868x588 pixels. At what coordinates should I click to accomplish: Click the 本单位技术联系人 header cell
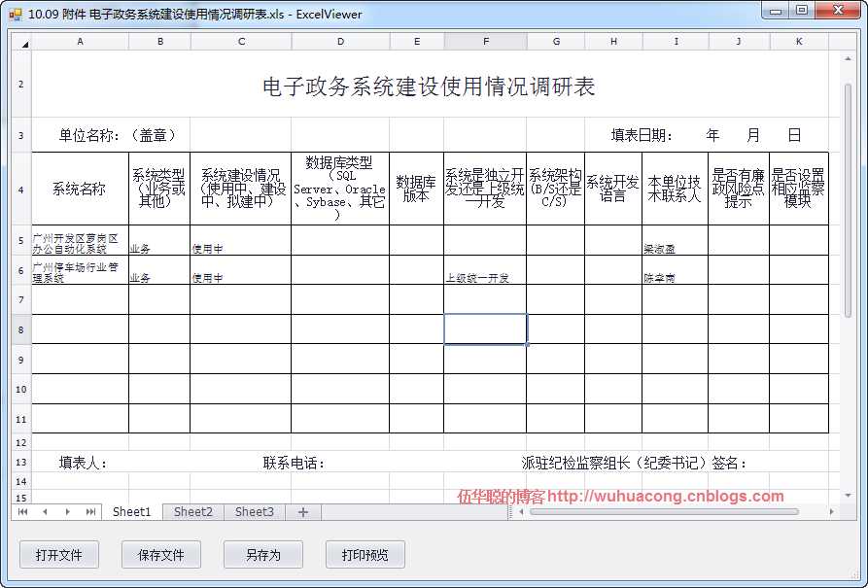675,189
